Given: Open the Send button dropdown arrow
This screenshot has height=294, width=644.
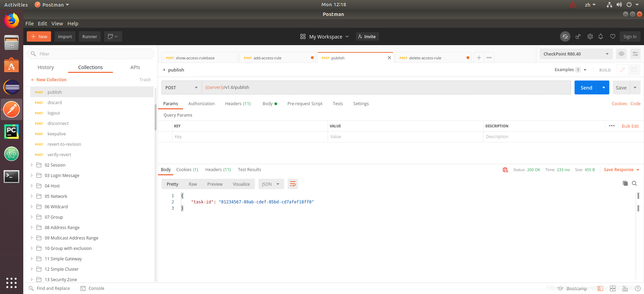Looking at the screenshot, I should (x=604, y=87).
